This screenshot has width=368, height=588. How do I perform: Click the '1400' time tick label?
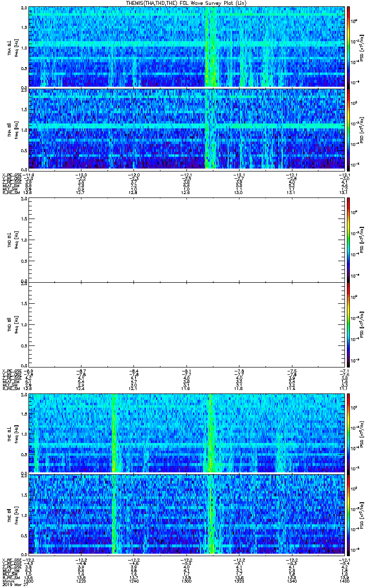click(x=343, y=581)
